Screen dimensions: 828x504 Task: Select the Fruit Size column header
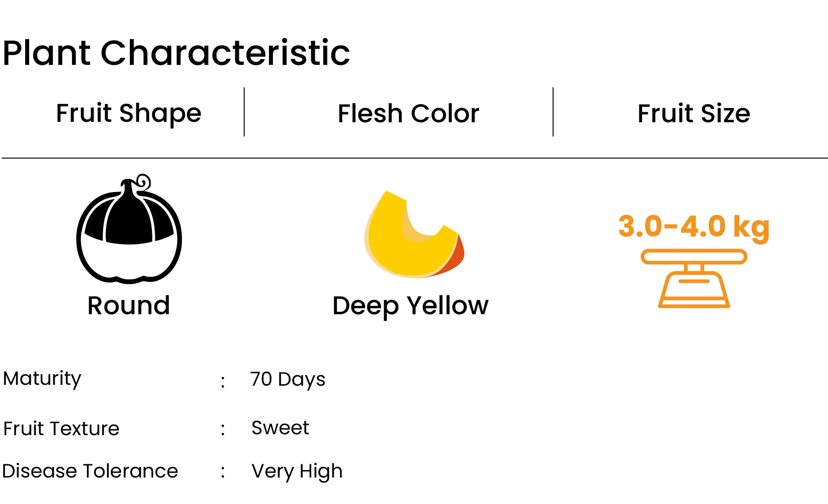pos(694,113)
